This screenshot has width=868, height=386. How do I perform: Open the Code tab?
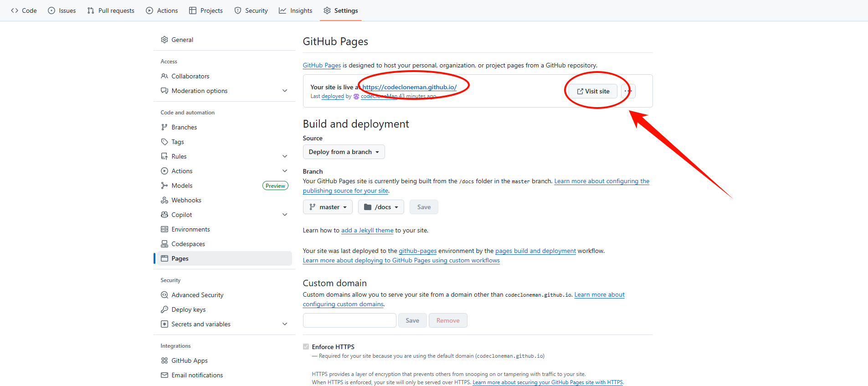click(x=24, y=10)
